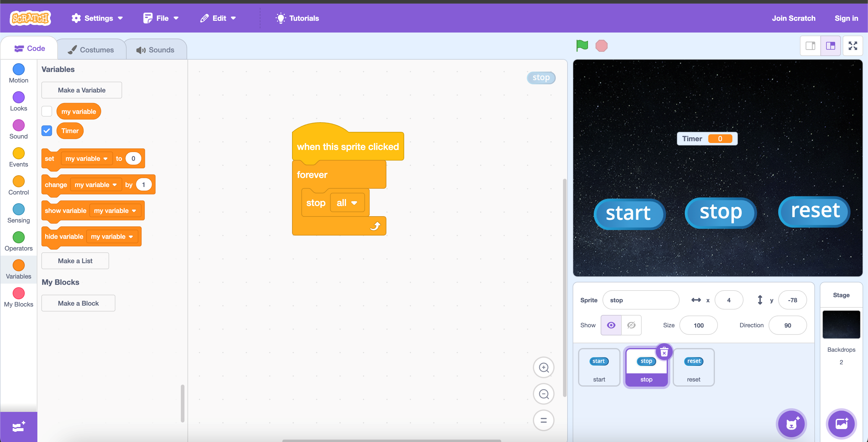Edit the sprite y position field
Image resolution: width=868 pixels, height=442 pixels.
click(x=793, y=300)
